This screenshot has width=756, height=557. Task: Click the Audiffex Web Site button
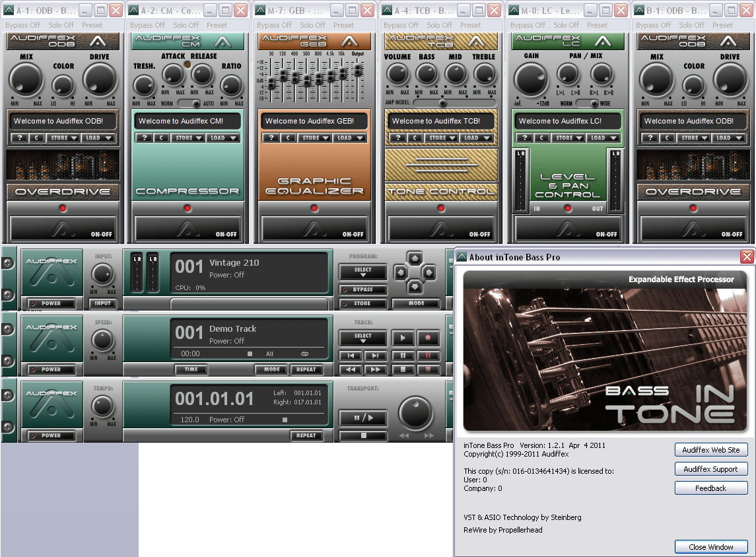coord(711,450)
